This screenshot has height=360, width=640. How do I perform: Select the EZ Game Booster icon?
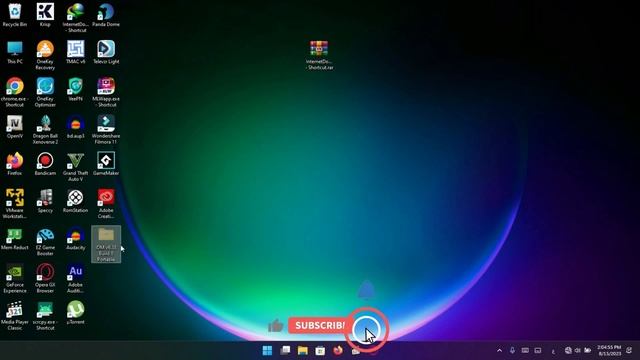point(45,241)
